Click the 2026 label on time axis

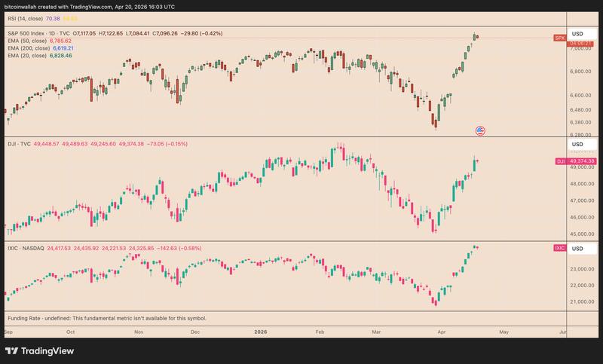click(x=260, y=332)
